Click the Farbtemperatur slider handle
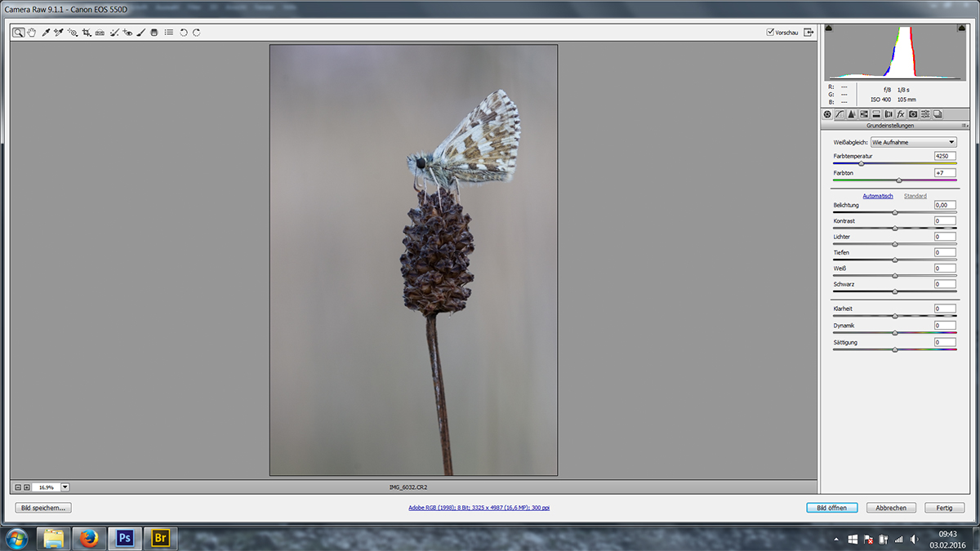 click(860, 164)
